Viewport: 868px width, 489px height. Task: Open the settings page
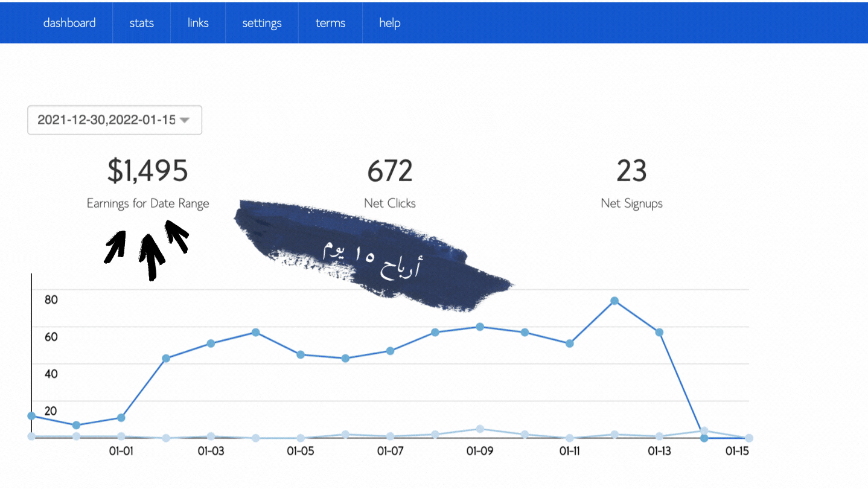(262, 23)
